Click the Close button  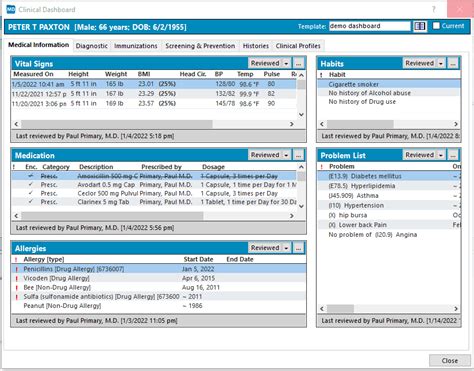(450, 361)
